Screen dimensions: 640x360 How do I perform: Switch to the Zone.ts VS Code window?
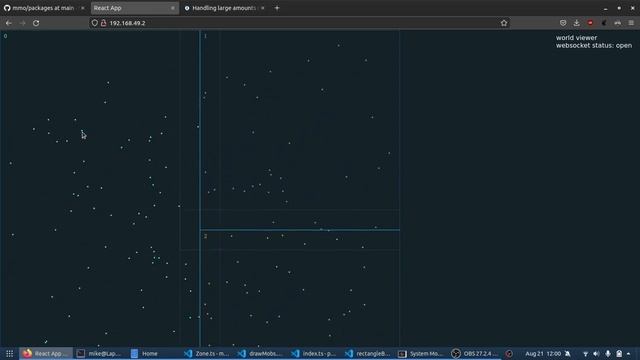207,353
